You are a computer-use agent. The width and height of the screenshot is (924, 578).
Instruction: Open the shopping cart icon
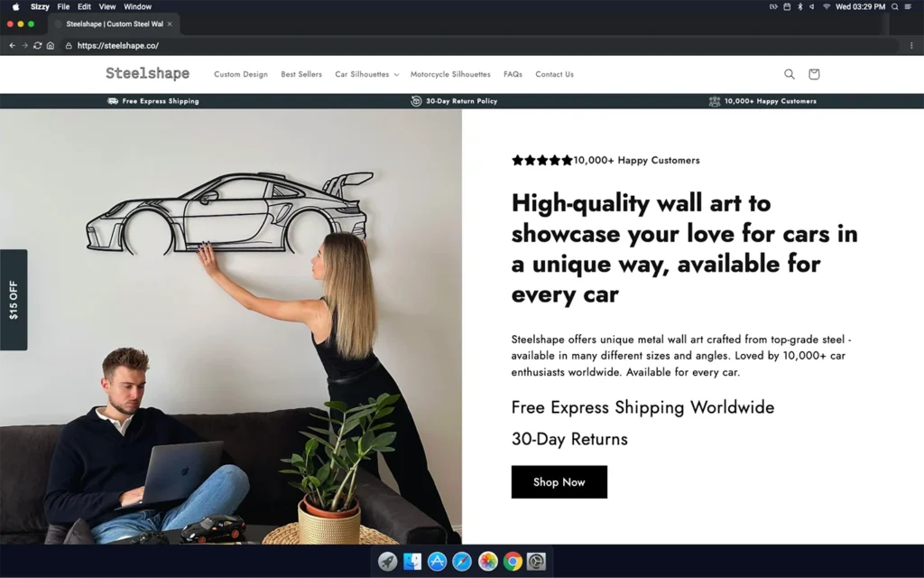(813, 74)
